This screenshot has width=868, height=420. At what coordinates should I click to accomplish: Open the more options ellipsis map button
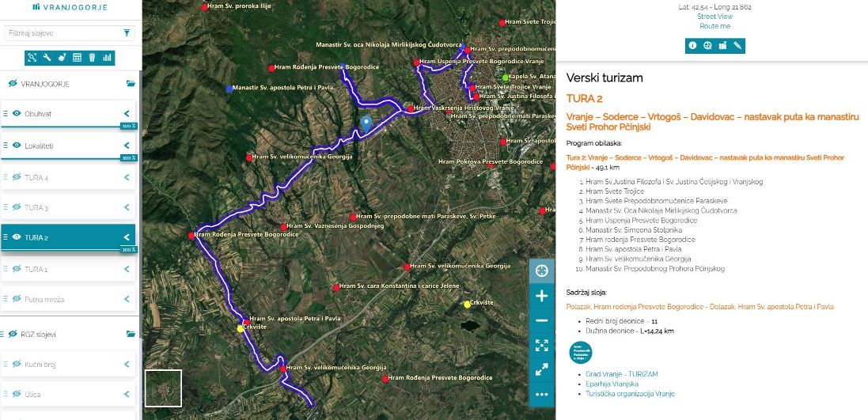click(541, 393)
